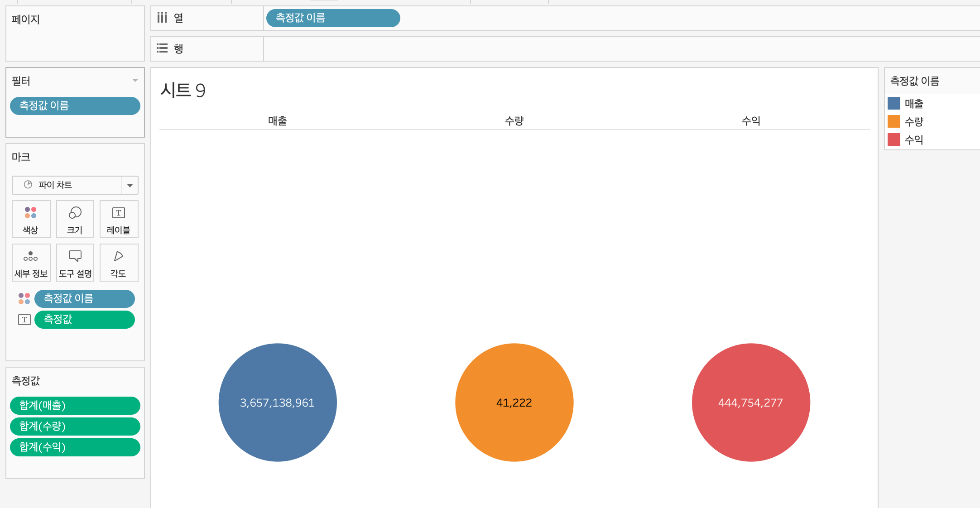The width and height of the screenshot is (980, 508).
Task: Click the 수량 column header
Action: point(514,121)
